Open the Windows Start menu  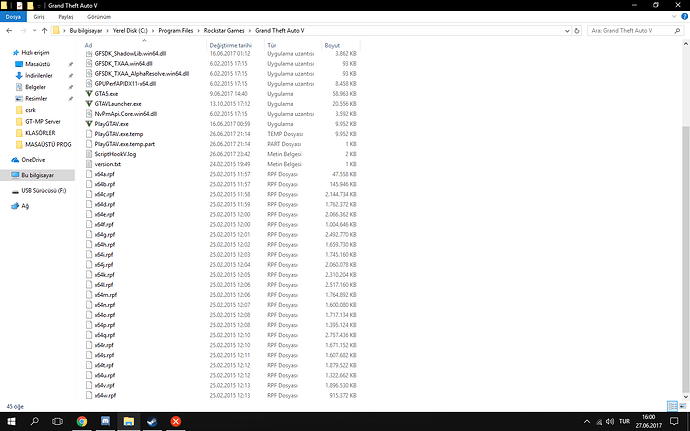tap(11, 421)
